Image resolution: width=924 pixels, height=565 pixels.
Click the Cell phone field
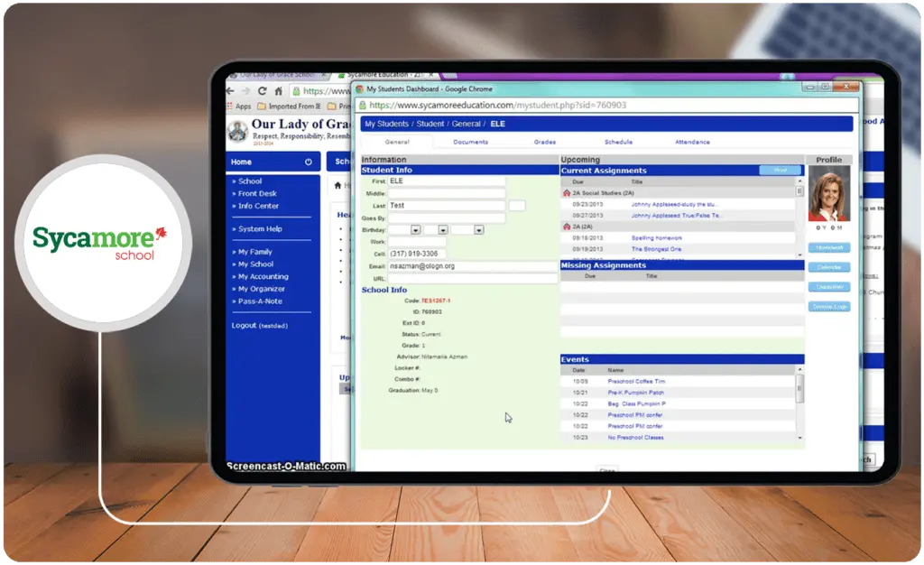[417, 254]
